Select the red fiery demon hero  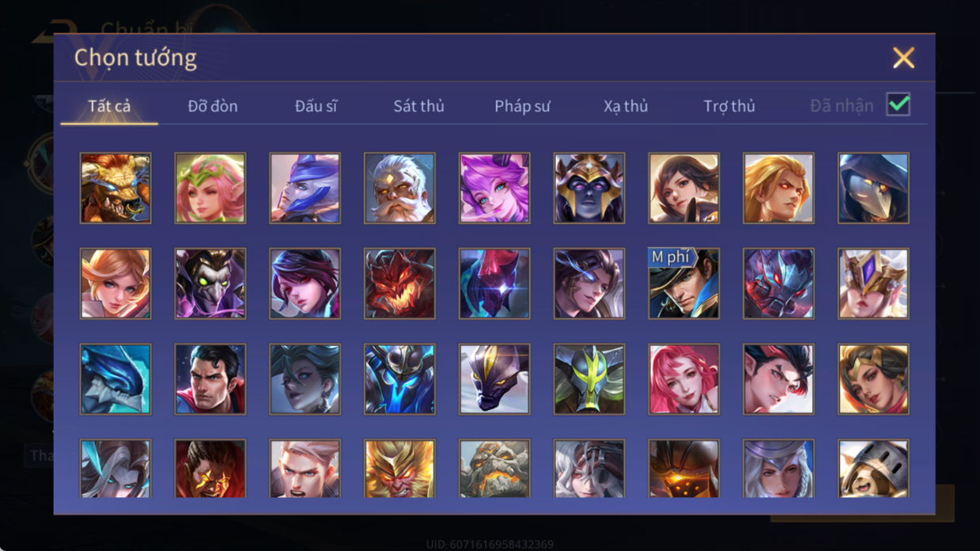pos(399,283)
